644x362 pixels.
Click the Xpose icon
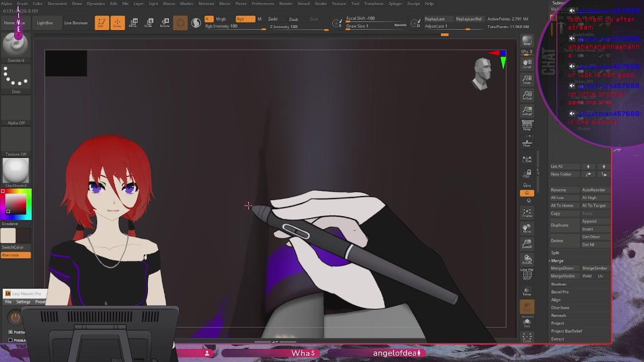pos(527,338)
